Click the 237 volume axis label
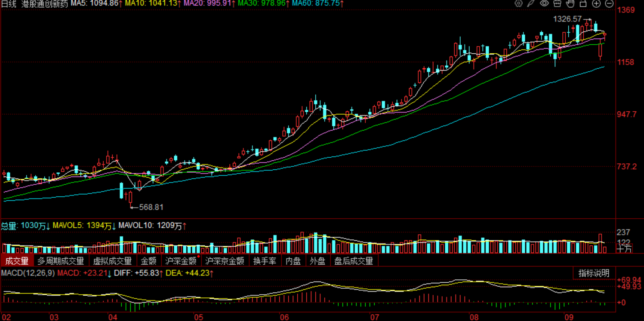The width and height of the screenshot is (644, 321). coord(624,232)
